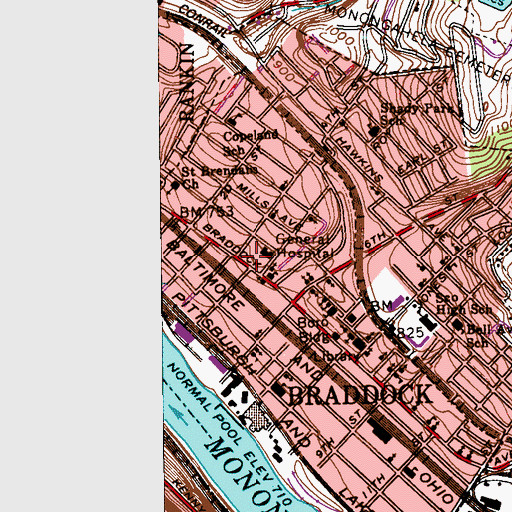Image resolution: width=512 pixels, height=512 pixels.
Task: Click the Copeland Sch label
Action: 251,143
